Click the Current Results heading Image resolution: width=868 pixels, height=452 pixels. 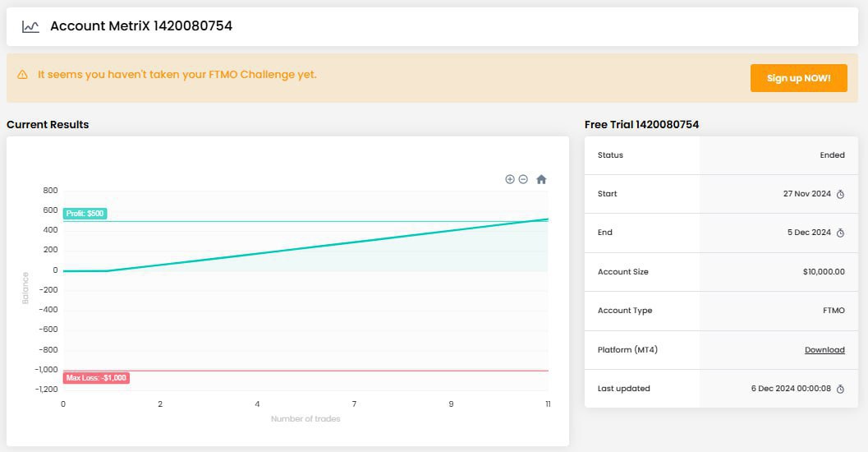pyautogui.click(x=48, y=125)
